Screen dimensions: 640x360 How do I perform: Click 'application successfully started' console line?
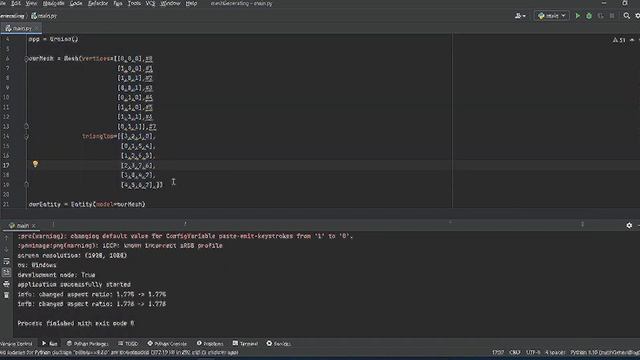tap(74, 284)
